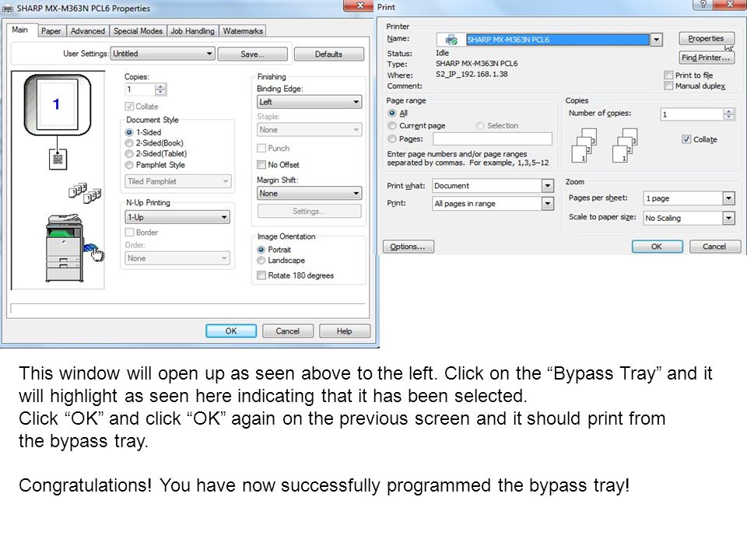Click the Copies stepper in Properties window

coord(160,89)
